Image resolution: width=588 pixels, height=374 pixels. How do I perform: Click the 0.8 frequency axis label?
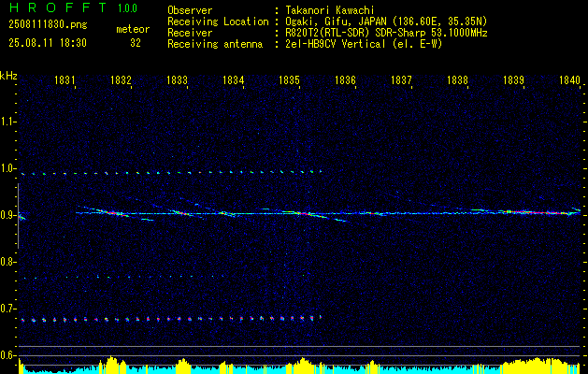7,262
